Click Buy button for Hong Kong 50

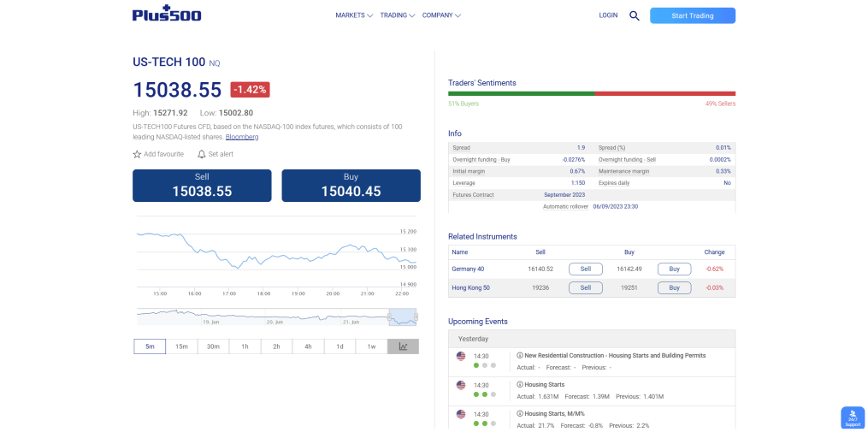tap(674, 288)
